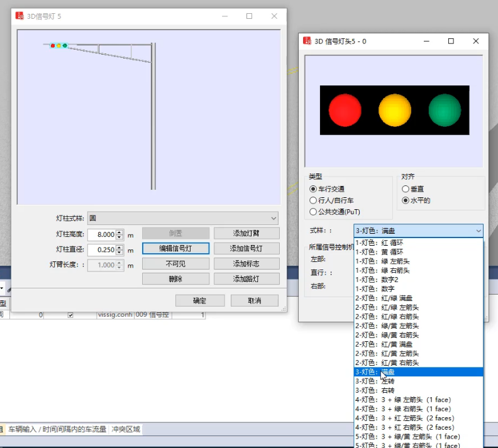Select '3-灯色: 右转' option
498x448 pixels.
click(418, 390)
